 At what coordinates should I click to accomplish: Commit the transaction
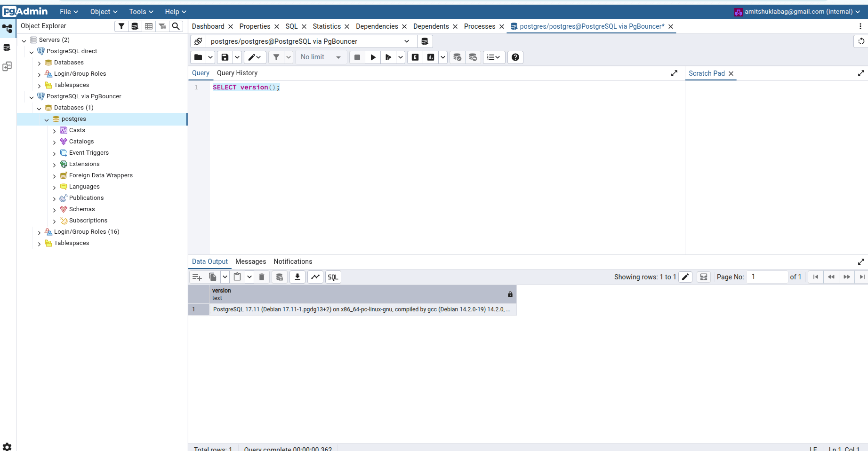457,57
